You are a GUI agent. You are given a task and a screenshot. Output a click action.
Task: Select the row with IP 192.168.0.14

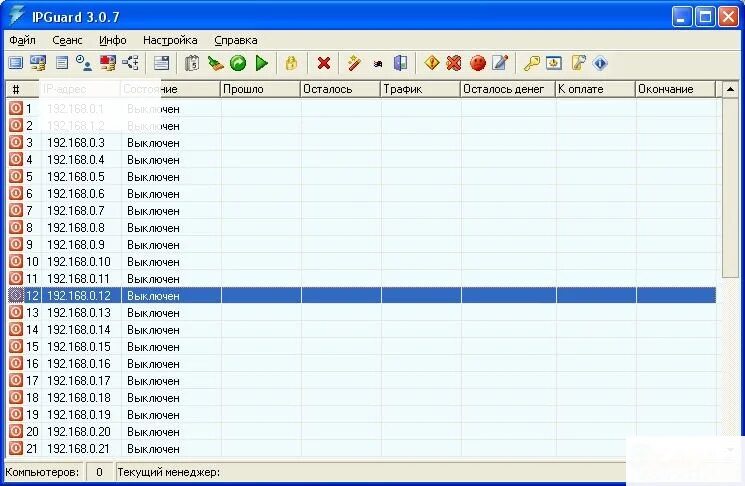tap(361, 330)
